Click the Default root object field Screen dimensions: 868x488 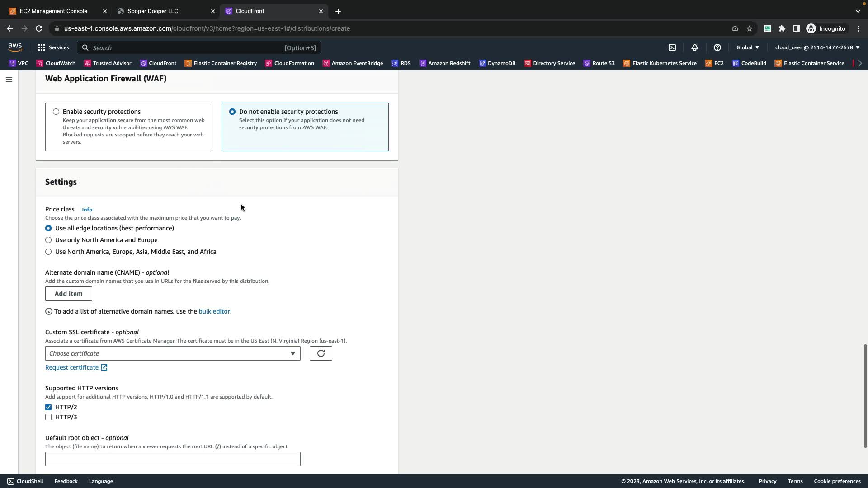(172, 459)
